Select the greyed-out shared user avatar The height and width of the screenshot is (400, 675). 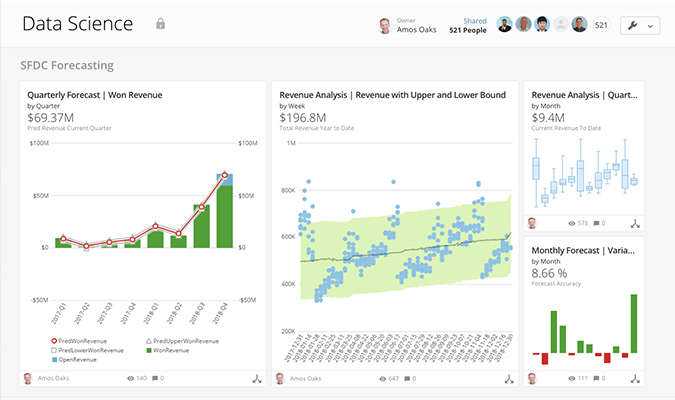point(561,25)
